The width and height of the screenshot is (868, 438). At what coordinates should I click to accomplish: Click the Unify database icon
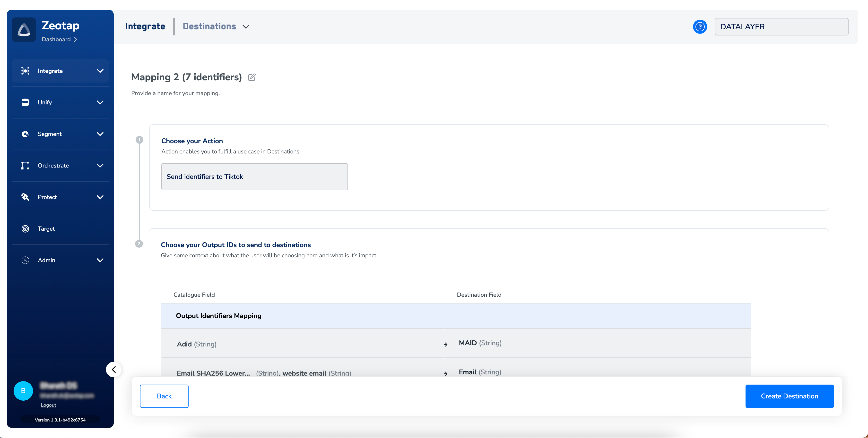tap(25, 102)
